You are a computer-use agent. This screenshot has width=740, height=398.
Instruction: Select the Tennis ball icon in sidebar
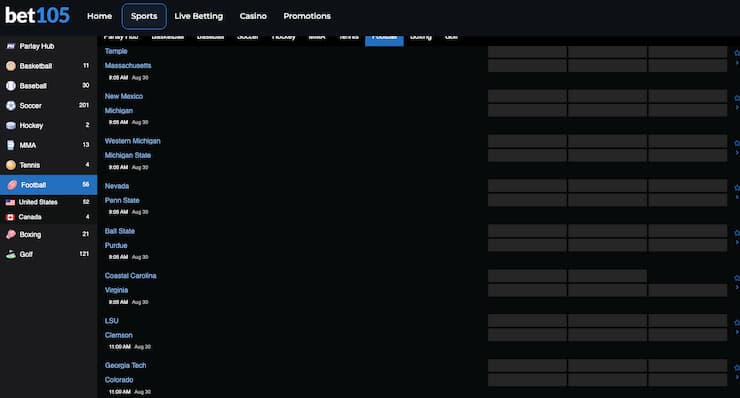10,165
